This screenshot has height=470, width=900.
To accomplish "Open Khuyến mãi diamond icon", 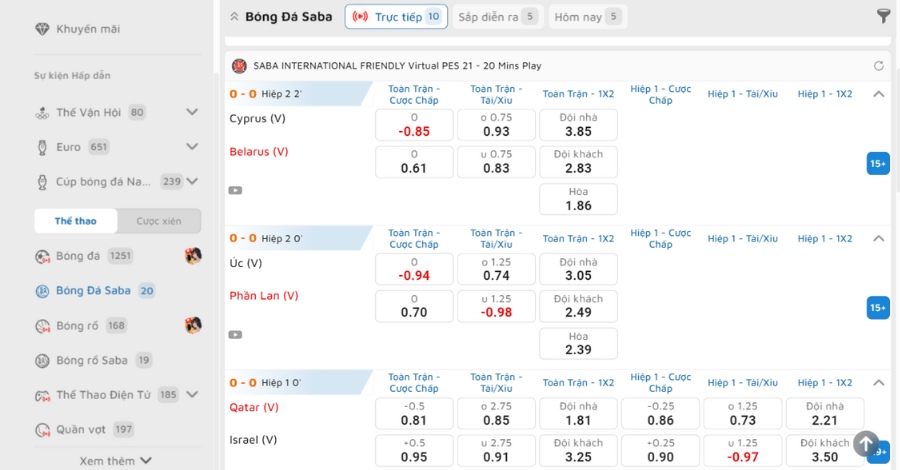I will (x=42, y=29).
